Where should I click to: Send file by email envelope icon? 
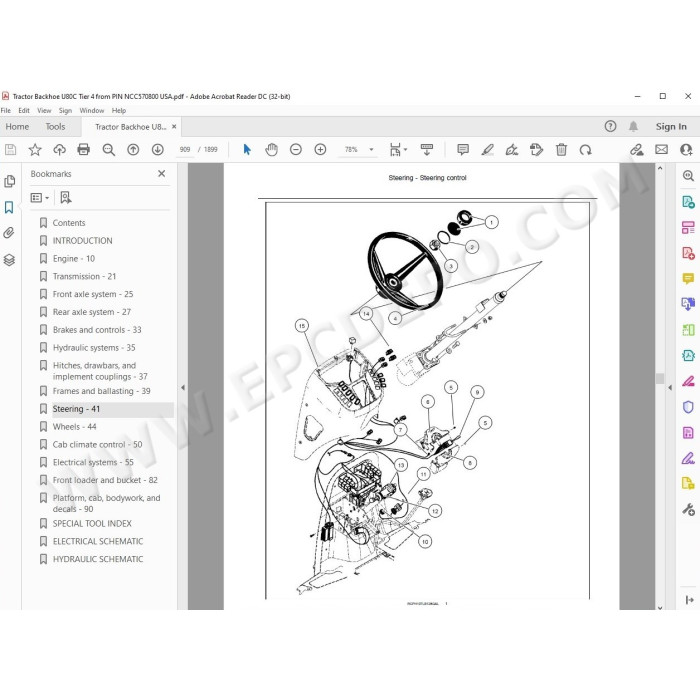pyautogui.click(x=661, y=150)
